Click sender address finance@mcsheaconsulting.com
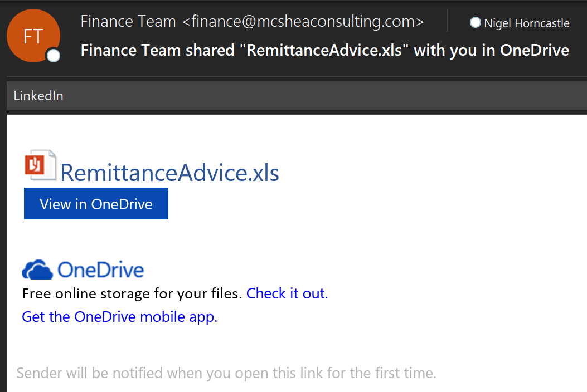 point(303,21)
